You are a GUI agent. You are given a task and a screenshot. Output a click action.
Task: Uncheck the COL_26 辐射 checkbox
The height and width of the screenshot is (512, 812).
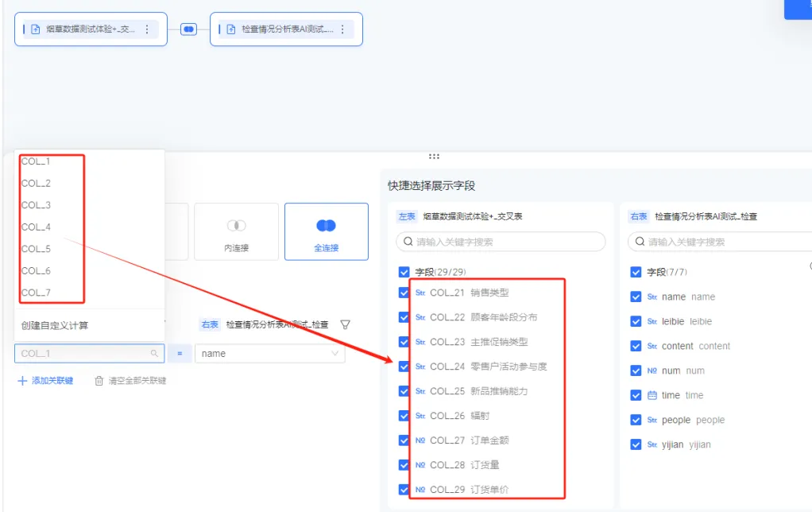pyautogui.click(x=404, y=416)
